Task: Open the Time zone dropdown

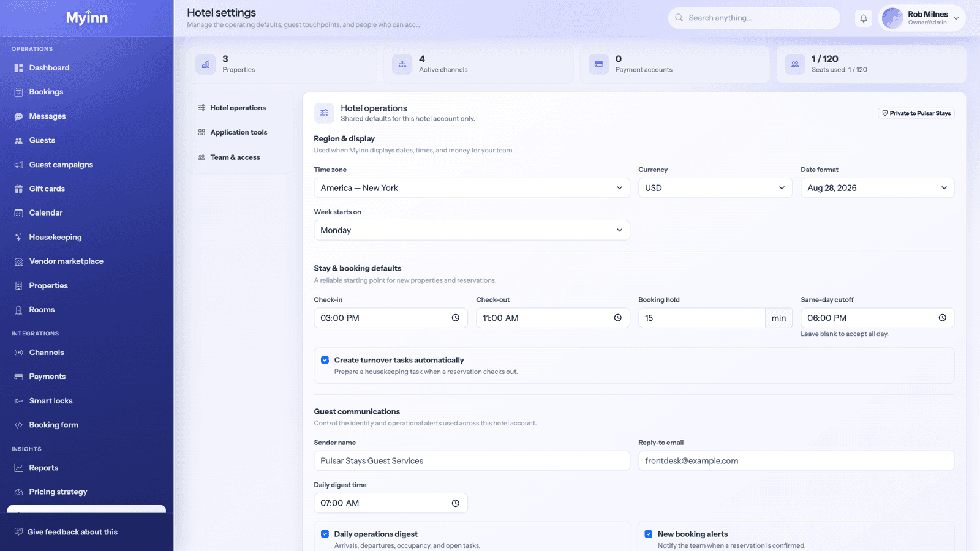Action: [472, 188]
